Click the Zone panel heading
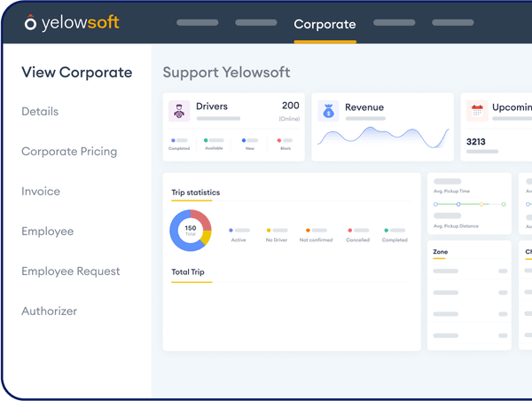Viewport: 532px width, 401px height. (441, 252)
